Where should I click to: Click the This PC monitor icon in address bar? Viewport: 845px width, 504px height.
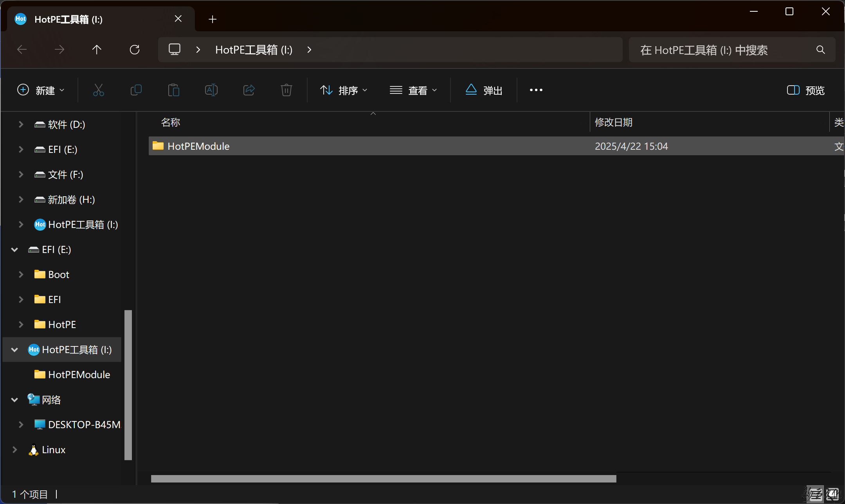click(175, 50)
